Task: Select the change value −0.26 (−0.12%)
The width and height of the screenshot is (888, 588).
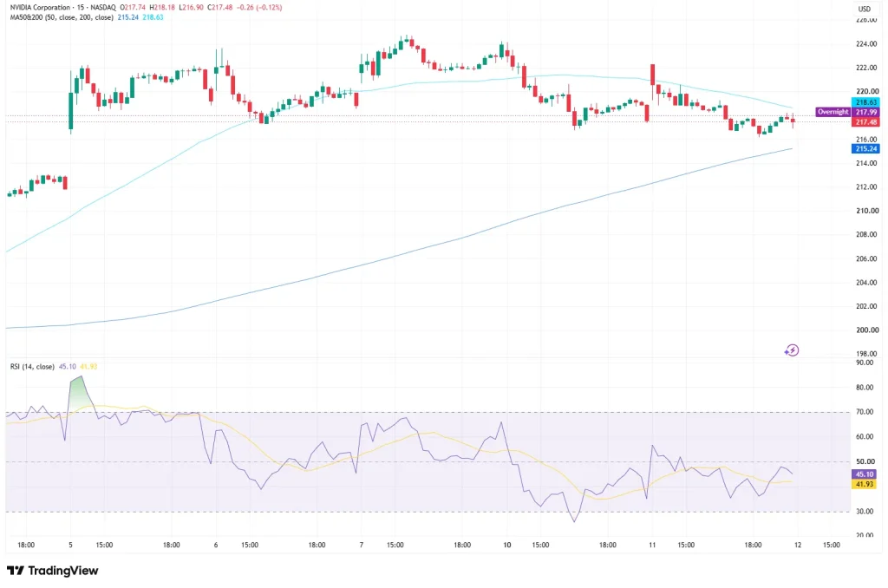Action: [x=259, y=7]
